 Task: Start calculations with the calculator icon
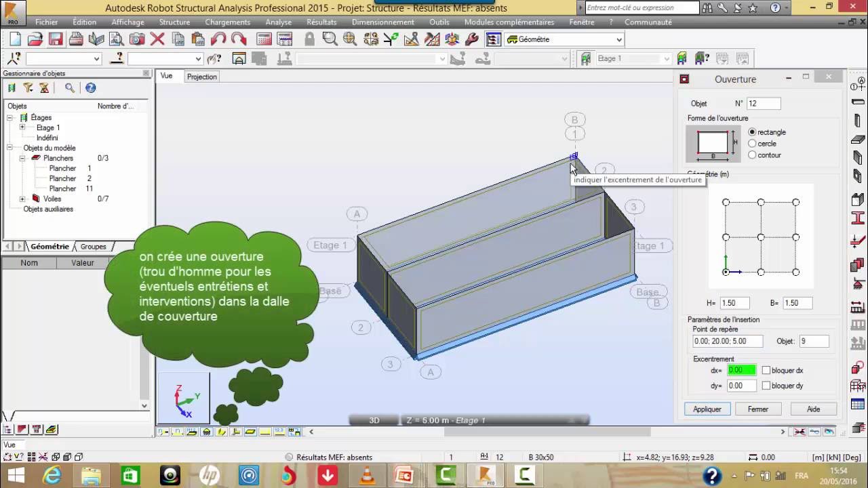[x=264, y=39]
